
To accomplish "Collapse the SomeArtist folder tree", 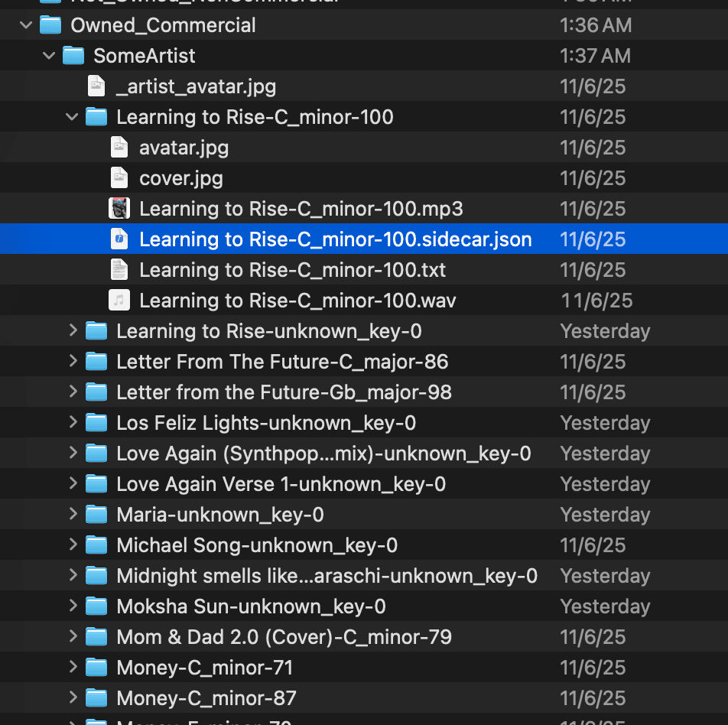I will [x=49, y=56].
